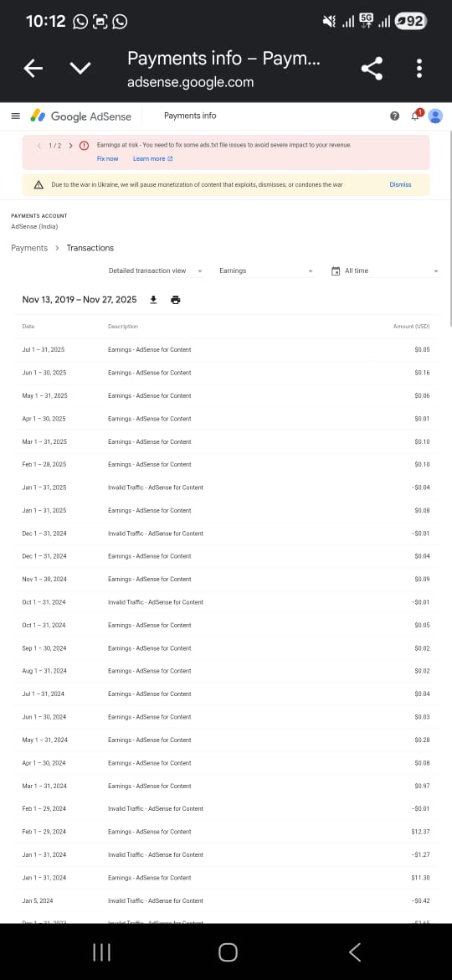The width and height of the screenshot is (452, 980).
Task: Click the Date column header
Action: pos(28,327)
